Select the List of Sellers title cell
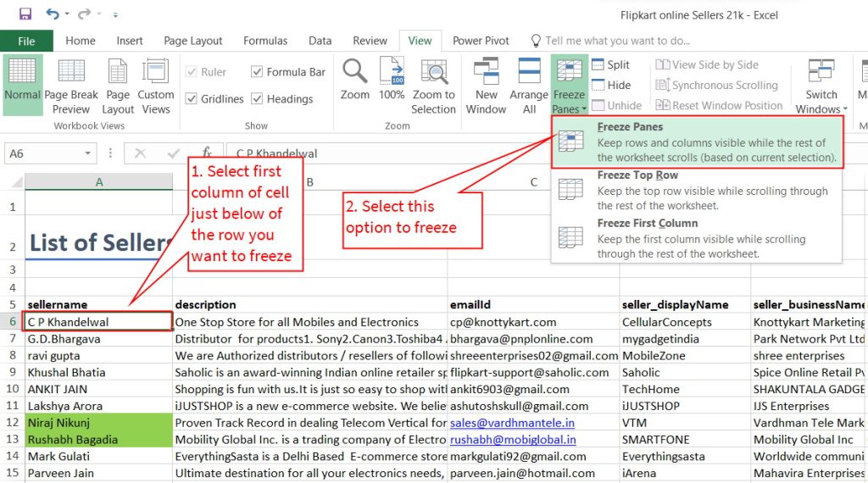This screenshot has width=868, height=483. point(98,242)
